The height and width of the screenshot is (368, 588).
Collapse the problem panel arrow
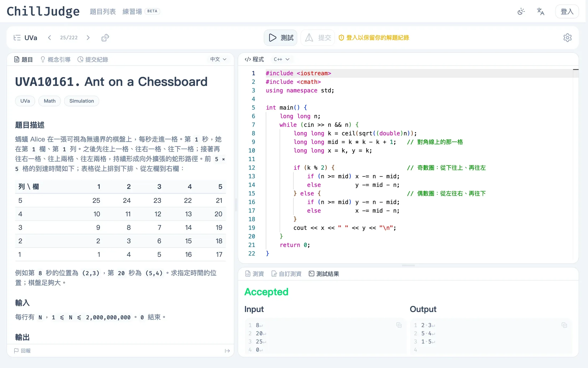click(227, 351)
